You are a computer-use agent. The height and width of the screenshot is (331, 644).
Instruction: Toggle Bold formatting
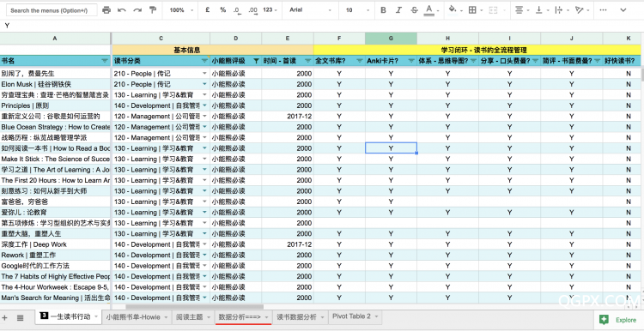(x=383, y=10)
